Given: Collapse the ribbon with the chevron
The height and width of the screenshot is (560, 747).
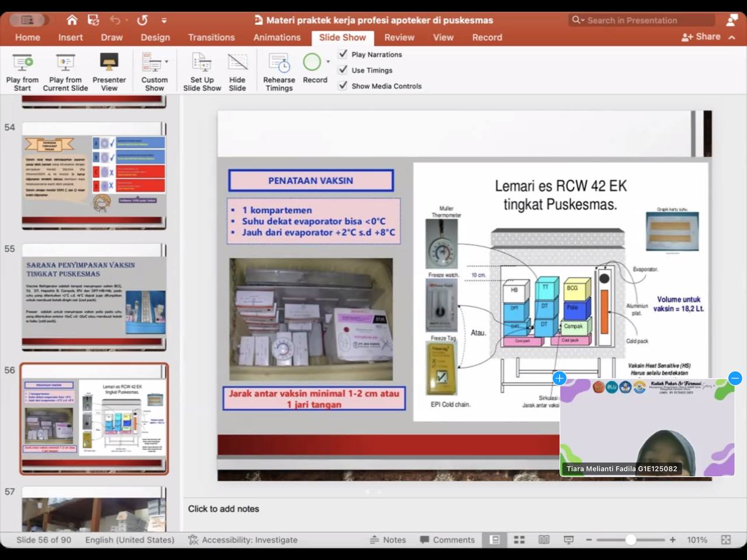Looking at the screenshot, I should [x=732, y=37].
